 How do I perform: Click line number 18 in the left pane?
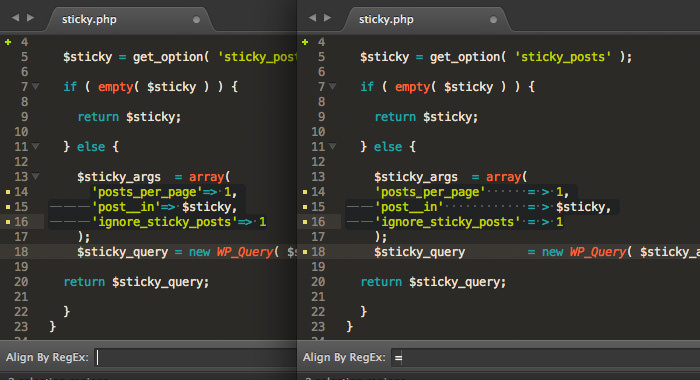[x=21, y=252]
